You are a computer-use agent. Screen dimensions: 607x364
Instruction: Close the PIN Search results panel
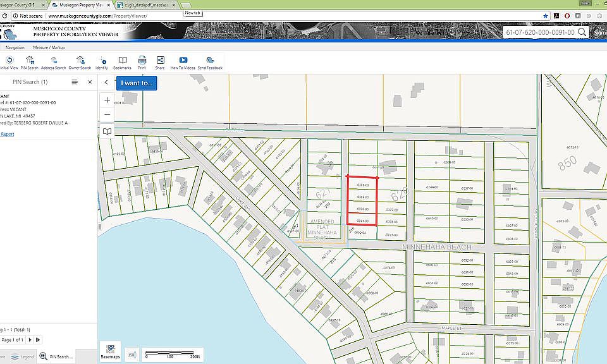click(90, 82)
